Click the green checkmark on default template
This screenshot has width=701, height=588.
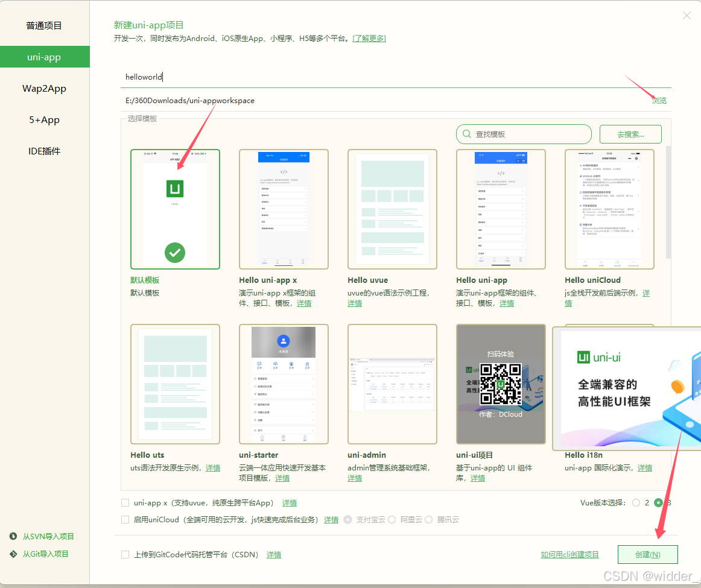(175, 253)
